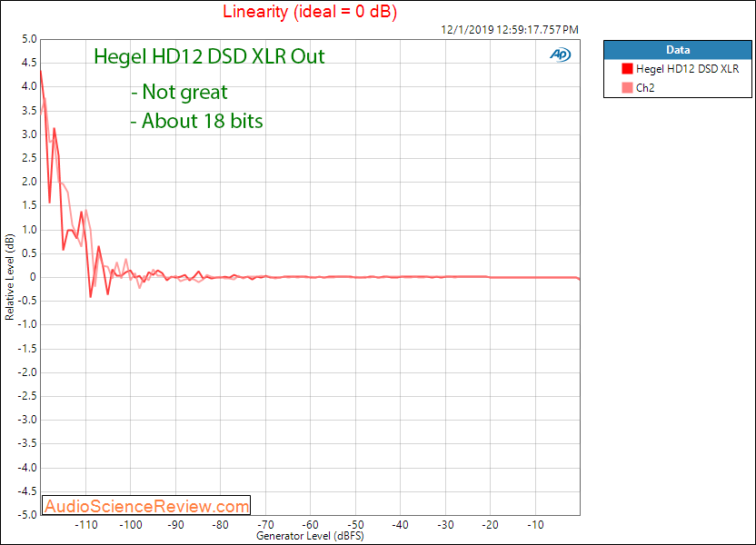The height and width of the screenshot is (545, 756).
Task: Click the "Hegel HD12 DSD XLR Out" annotation
Action: coord(209,56)
